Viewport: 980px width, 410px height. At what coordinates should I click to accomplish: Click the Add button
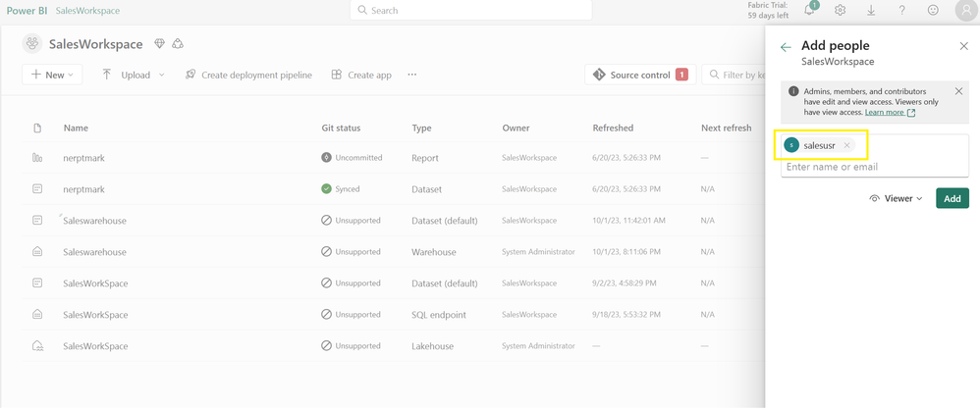point(953,198)
